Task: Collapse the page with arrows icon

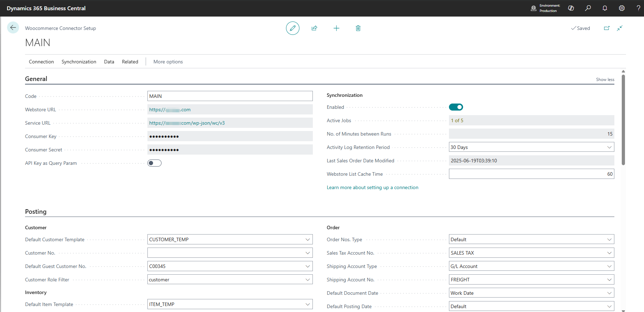Action: pyautogui.click(x=620, y=28)
